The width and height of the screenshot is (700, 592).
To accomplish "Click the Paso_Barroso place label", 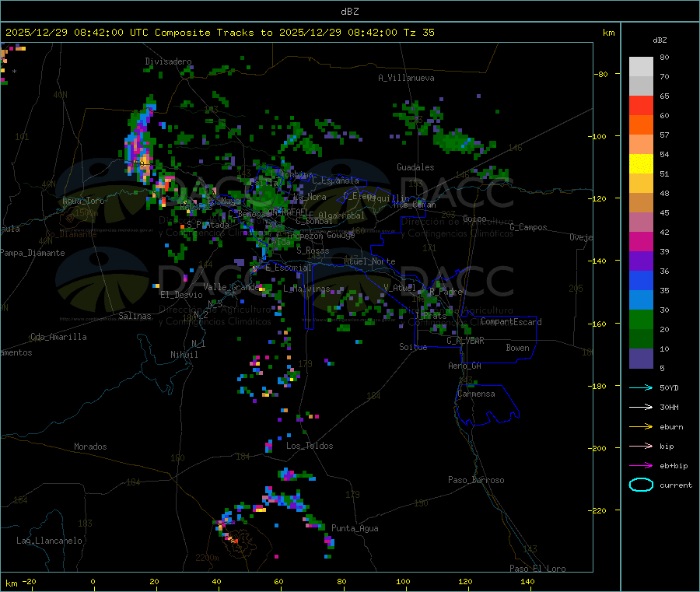I will [476, 480].
